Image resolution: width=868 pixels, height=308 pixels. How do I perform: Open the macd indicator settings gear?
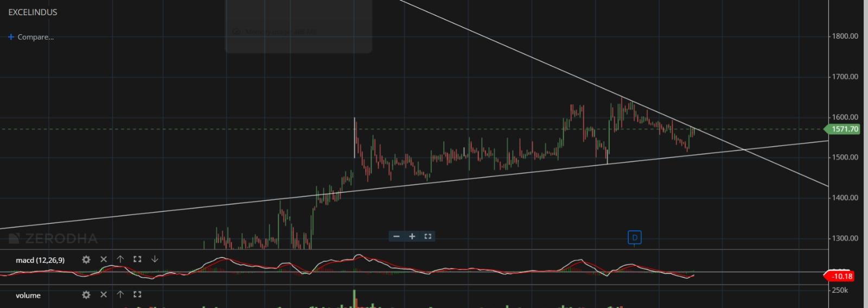coord(86,260)
